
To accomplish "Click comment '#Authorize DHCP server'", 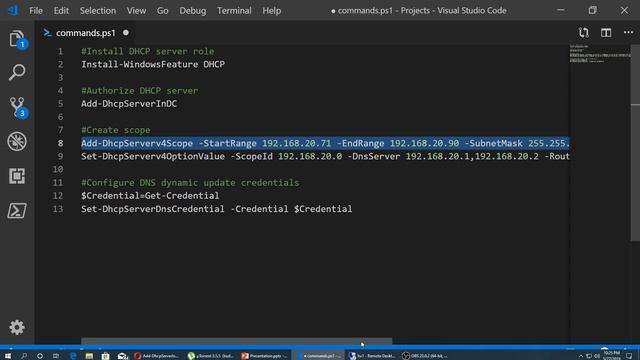I will 139,91.
